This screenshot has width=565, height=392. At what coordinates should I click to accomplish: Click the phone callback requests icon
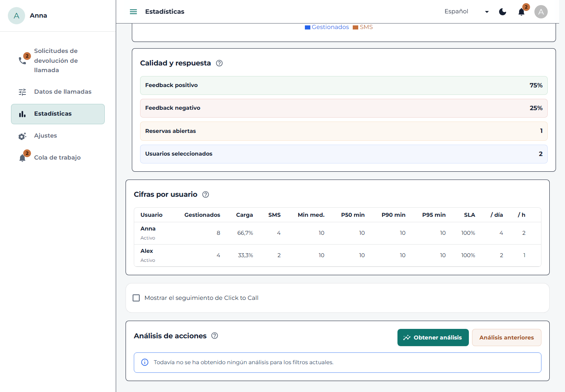tap(22, 60)
